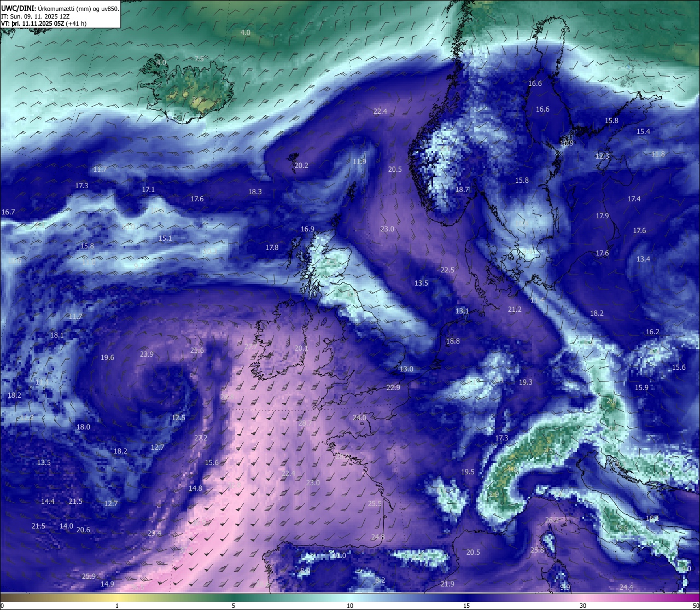
Task: Click the map value 27.2
Action: [x=201, y=438]
